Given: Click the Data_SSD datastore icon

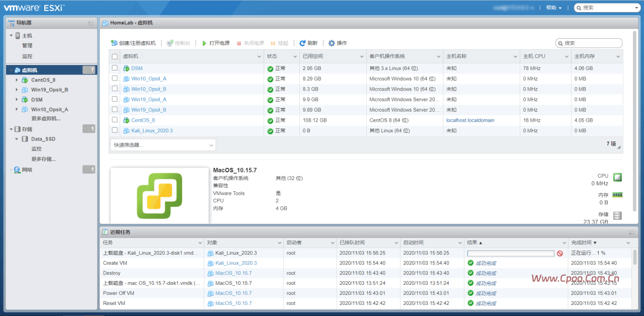Looking at the screenshot, I should [25, 139].
